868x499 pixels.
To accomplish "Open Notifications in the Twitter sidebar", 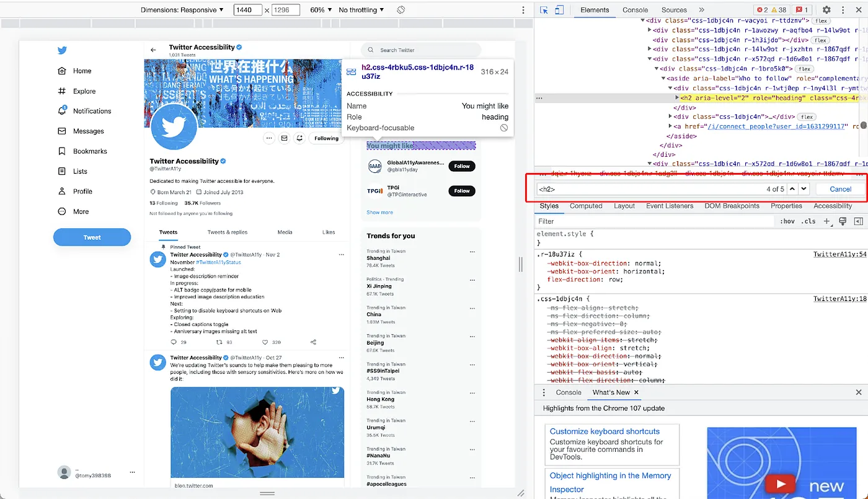I will tap(84, 111).
